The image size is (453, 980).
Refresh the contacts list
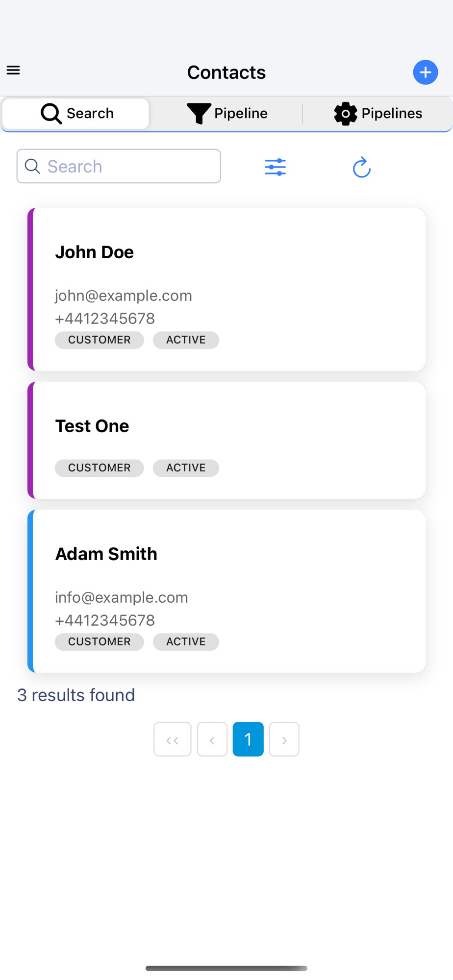(362, 167)
